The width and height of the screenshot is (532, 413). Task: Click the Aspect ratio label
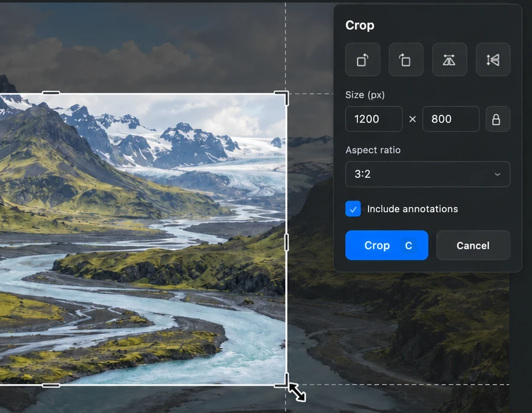point(373,150)
